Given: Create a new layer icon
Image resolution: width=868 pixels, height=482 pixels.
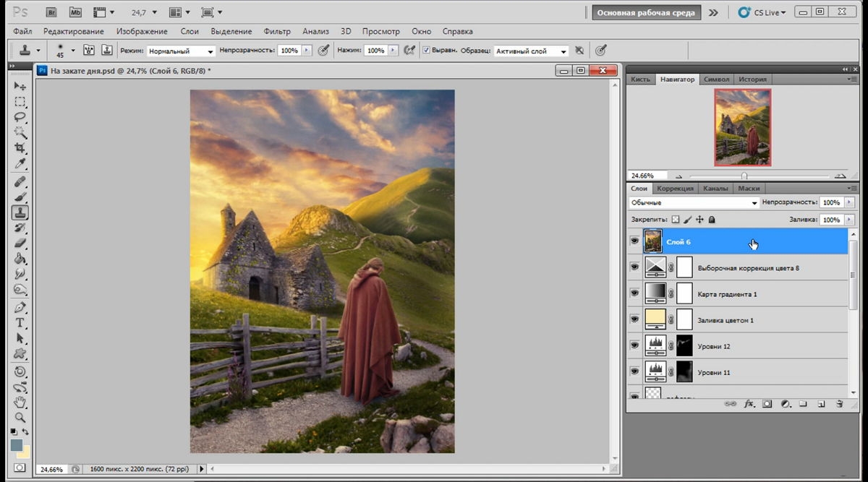Looking at the screenshot, I should coord(822,404).
